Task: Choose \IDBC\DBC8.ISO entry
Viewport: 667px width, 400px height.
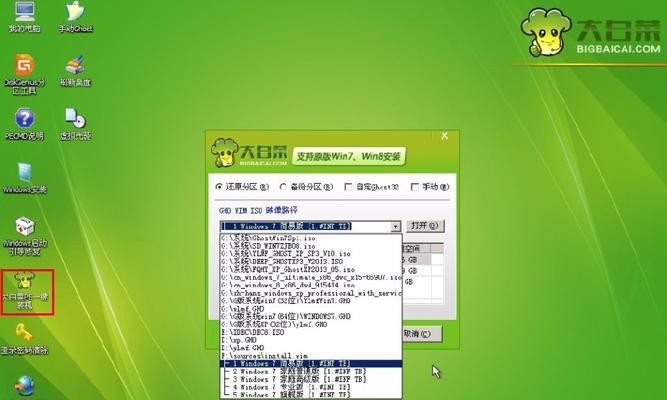Action: click(311, 332)
